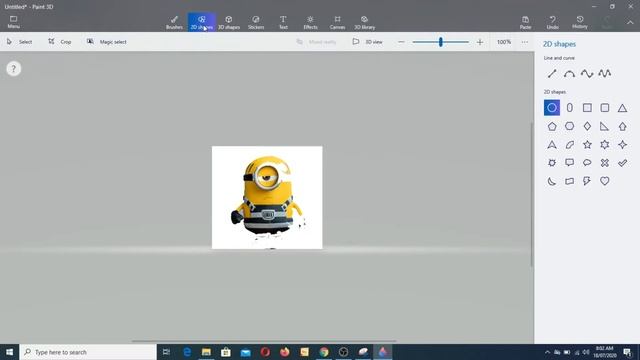Select the Flag banner shape
This screenshot has width=640, height=360.
(x=569, y=181)
